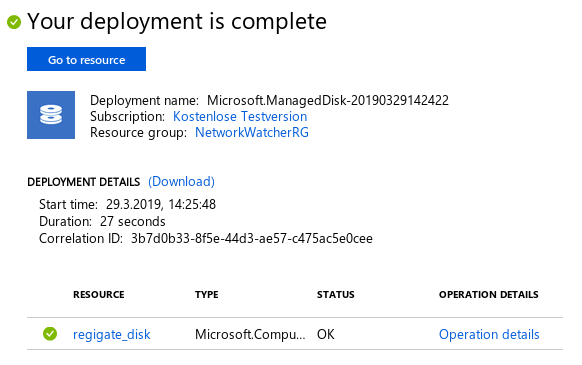Click deployment name Microsoft.ManagedDisk-20190329142422
Image resolution: width=582 pixels, height=365 pixels.
coord(328,101)
